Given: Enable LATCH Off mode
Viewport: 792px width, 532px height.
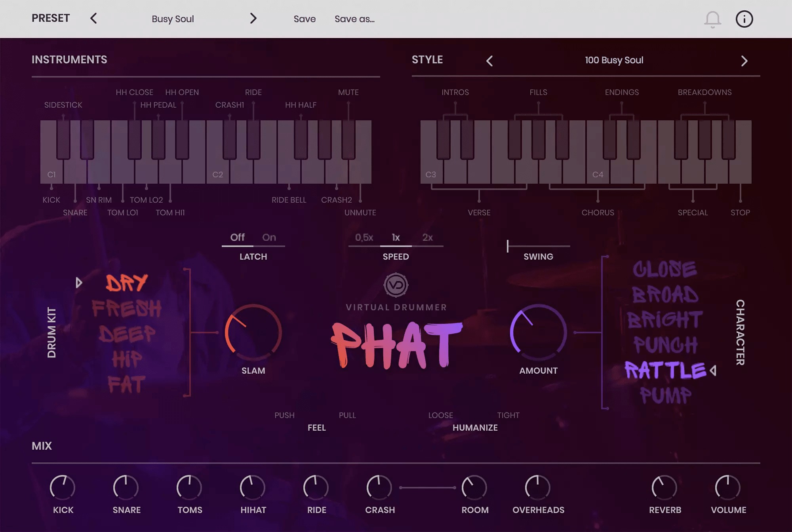Looking at the screenshot, I should (x=237, y=237).
